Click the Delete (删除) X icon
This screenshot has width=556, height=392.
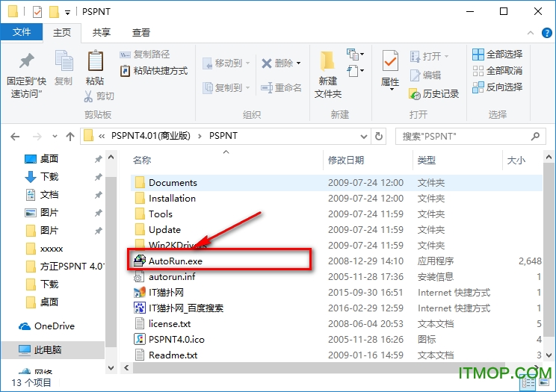[266, 63]
